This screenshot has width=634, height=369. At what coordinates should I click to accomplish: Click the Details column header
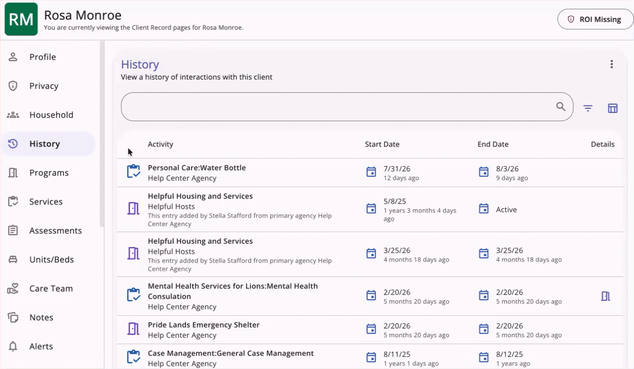pyautogui.click(x=602, y=144)
